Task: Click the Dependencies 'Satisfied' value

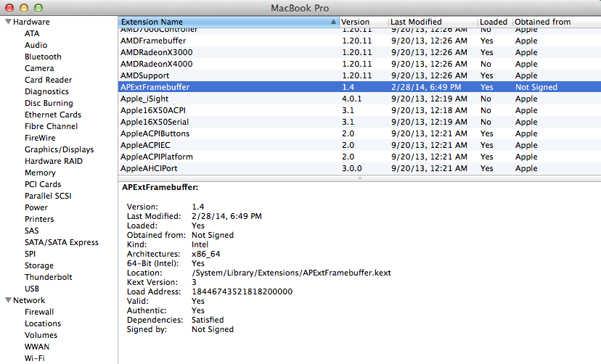Action: point(208,320)
